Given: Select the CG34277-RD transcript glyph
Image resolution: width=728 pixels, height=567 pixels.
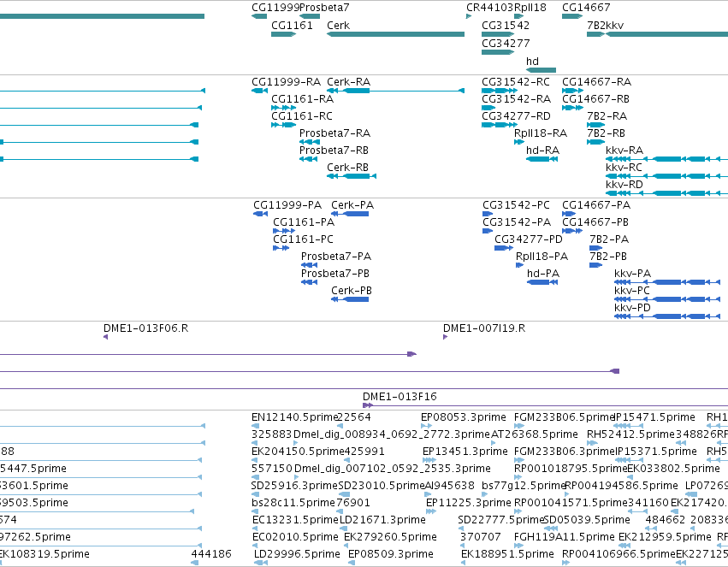Looking at the screenshot, I should (x=500, y=125).
